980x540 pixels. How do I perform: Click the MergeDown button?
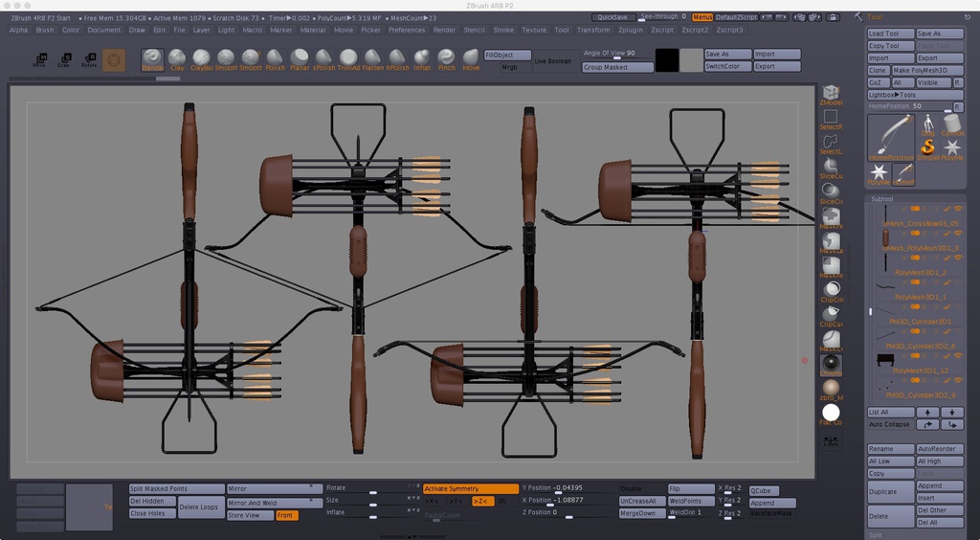click(641, 513)
